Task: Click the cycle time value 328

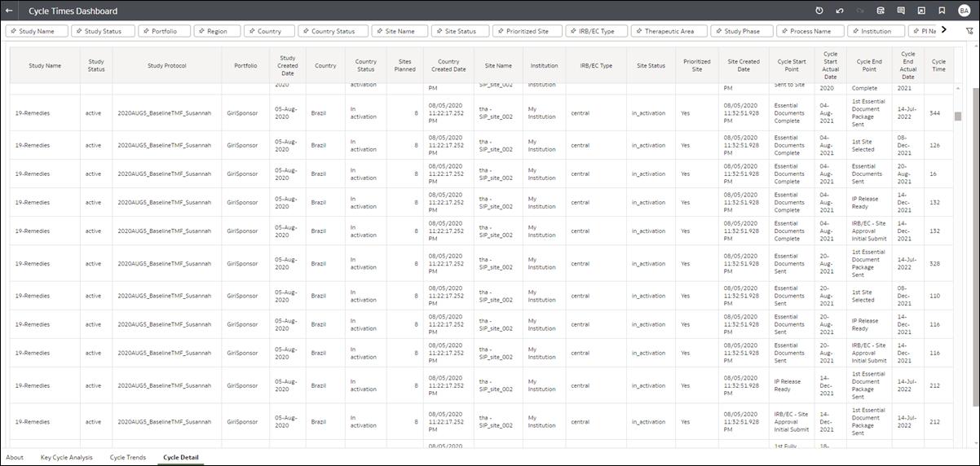Action: pyautogui.click(x=935, y=264)
